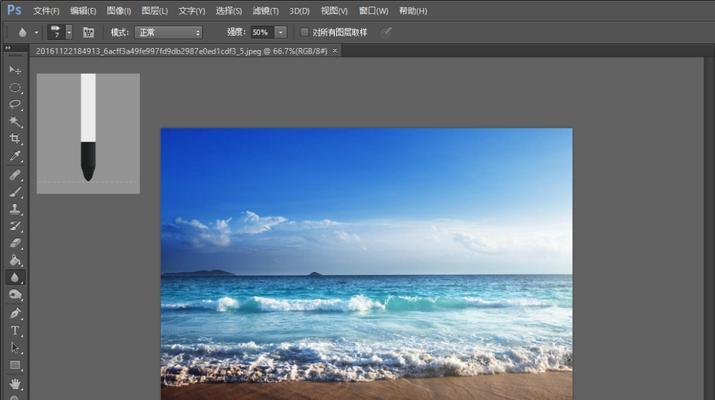Open the 3D(D) menu
Image resolution: width=715 pixels, height=400 pixels.
[x=299, y=10]
